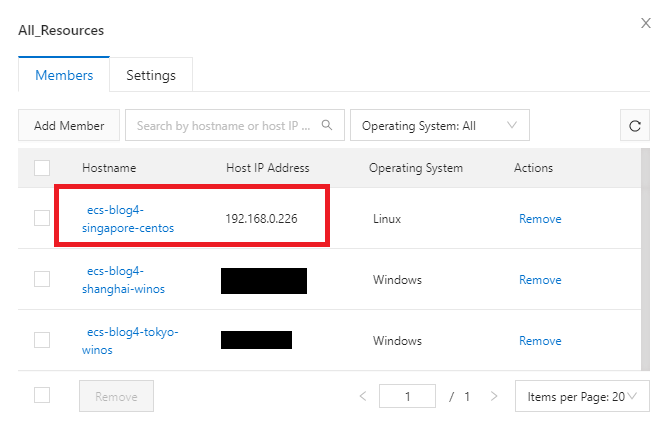Click the Actions column header

(x=533, y=168)
